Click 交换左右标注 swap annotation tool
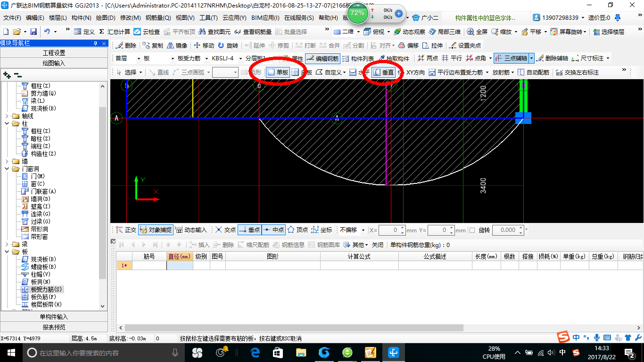 [577, 72]
